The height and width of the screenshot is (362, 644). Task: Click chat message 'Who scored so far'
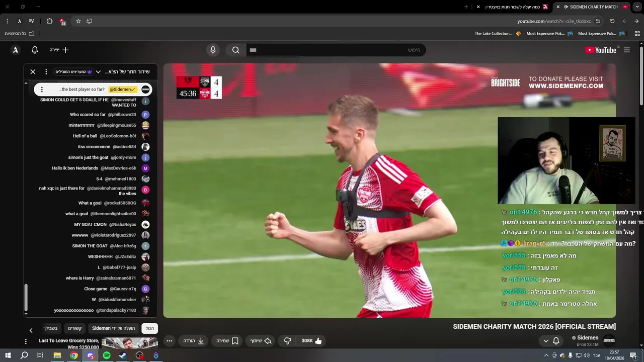88,115
